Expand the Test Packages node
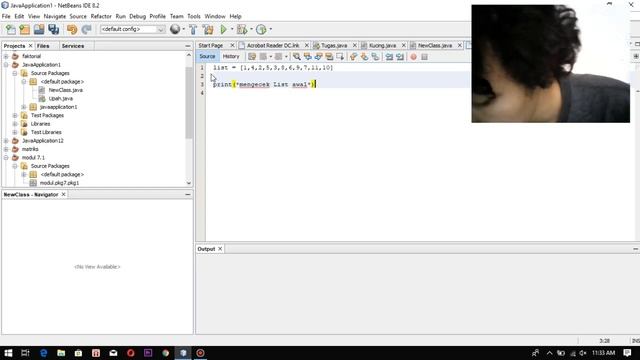 coord(15,116)
